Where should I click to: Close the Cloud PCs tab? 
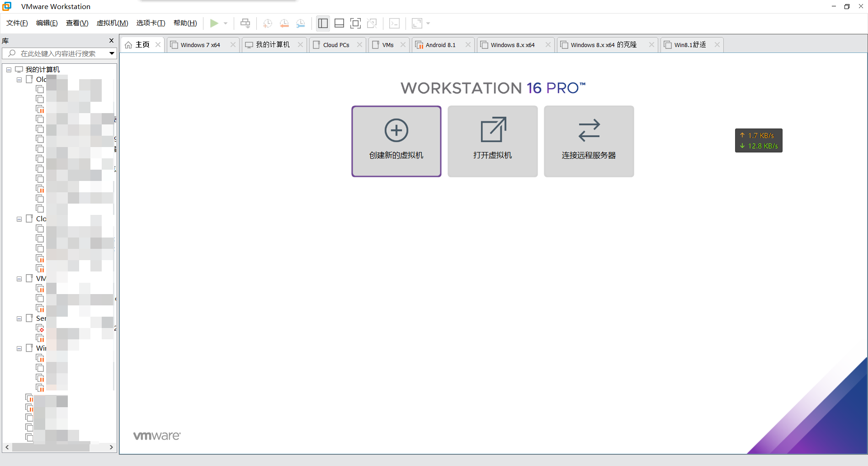[359, 45]
